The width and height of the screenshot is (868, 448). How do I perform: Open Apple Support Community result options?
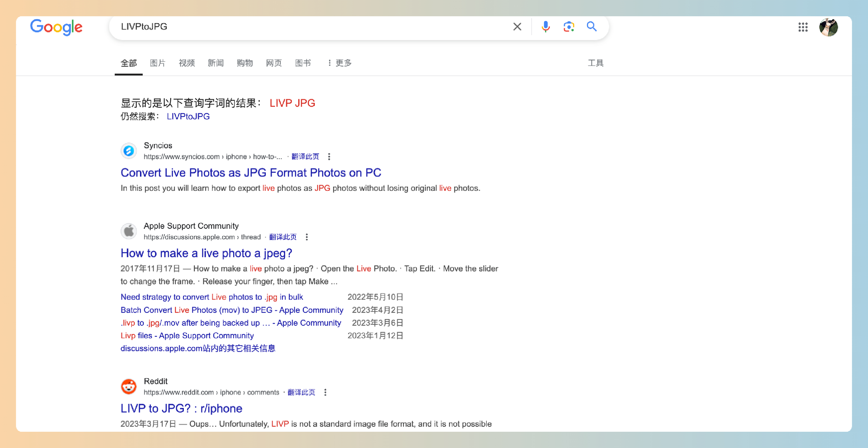(x=307, y=237)
